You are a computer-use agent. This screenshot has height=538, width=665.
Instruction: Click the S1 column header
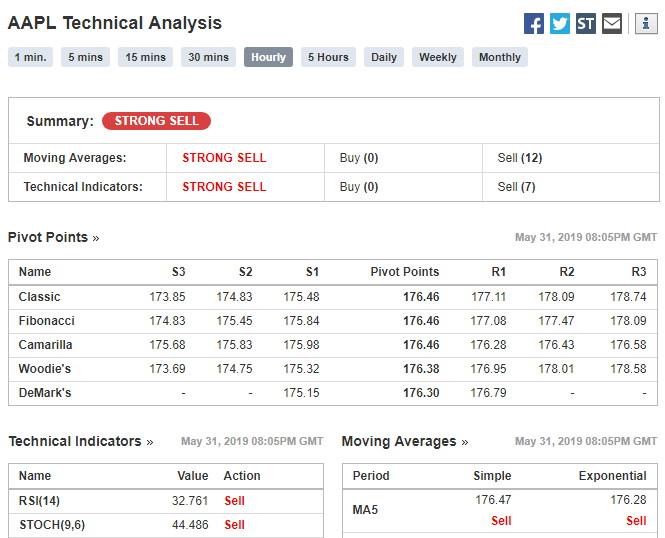[312, 272]
